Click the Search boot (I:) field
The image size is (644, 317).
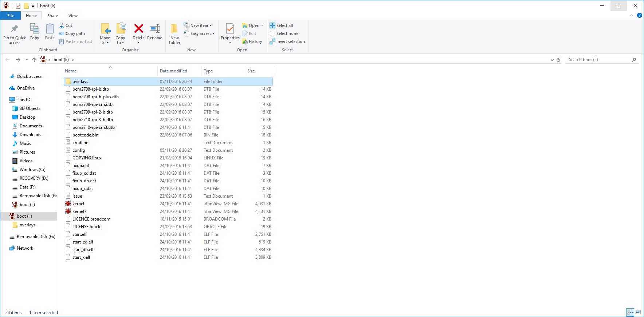[598, 60]
